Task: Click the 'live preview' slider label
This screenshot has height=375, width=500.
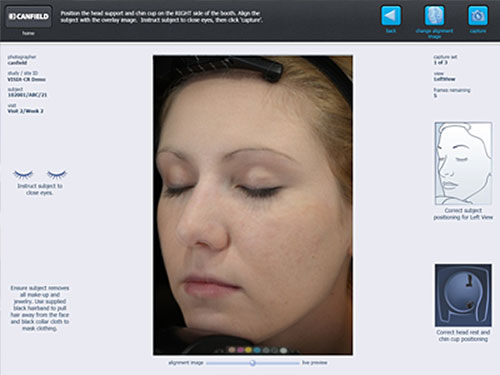Action: 315,362
